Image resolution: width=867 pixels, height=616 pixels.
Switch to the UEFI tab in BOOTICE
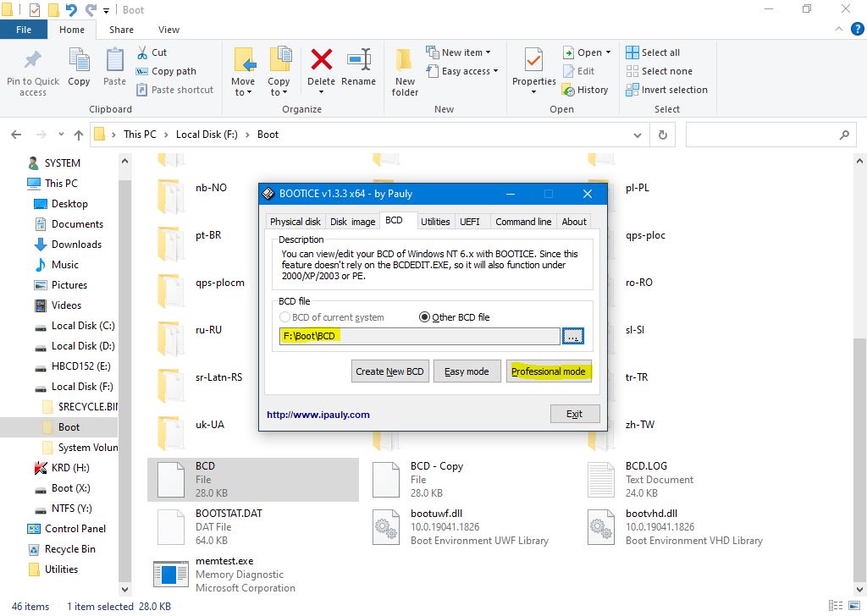(x=469, y=222)
